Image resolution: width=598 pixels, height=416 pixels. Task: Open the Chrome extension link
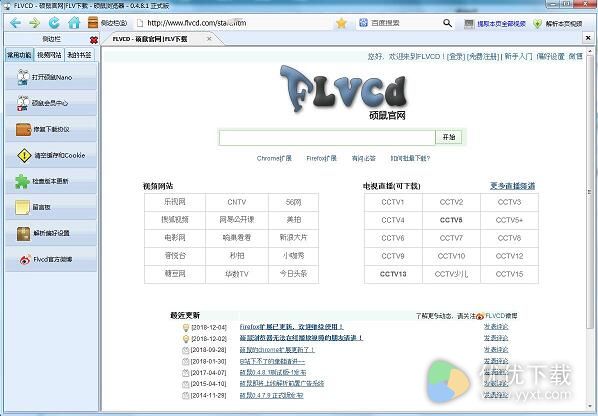click(x=274, y=158)
